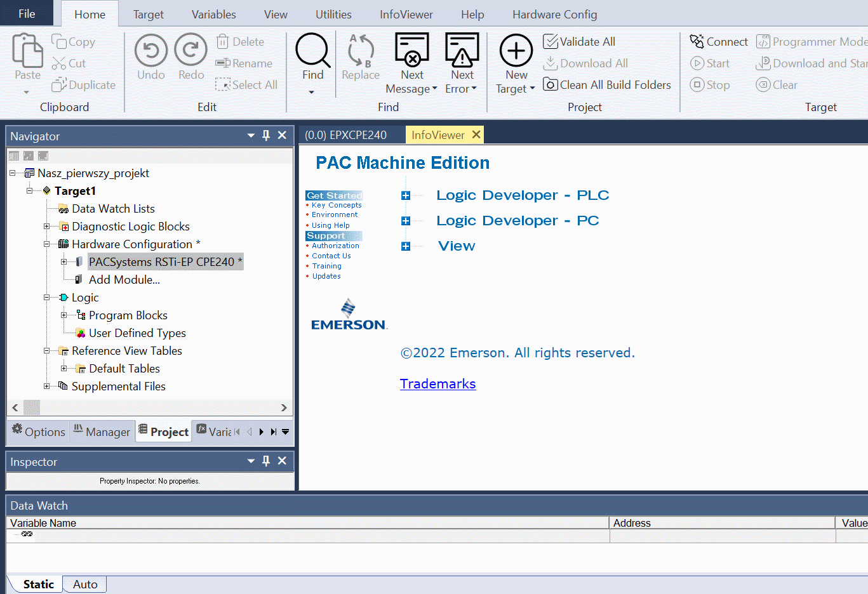Expand the Diagnostic Logic Blocks node
The height and width of the screenshot is (594, 868).
click(46, 226)
